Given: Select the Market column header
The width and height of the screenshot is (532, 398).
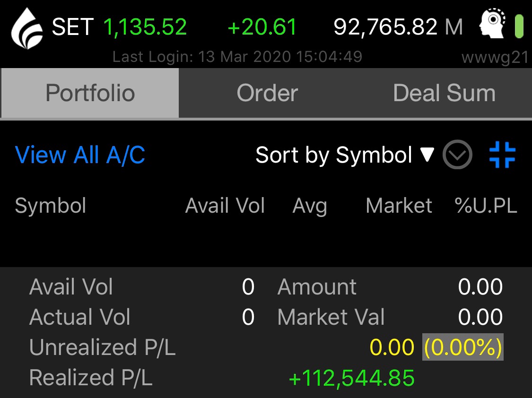Looking at the screenshot, I should [x=399, y=206].
